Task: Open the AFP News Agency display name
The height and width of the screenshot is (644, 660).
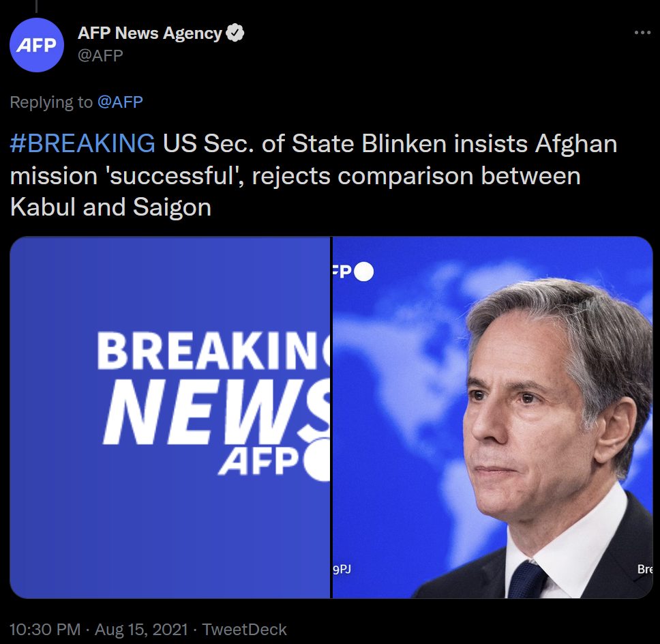Action: tap(150, 33)
